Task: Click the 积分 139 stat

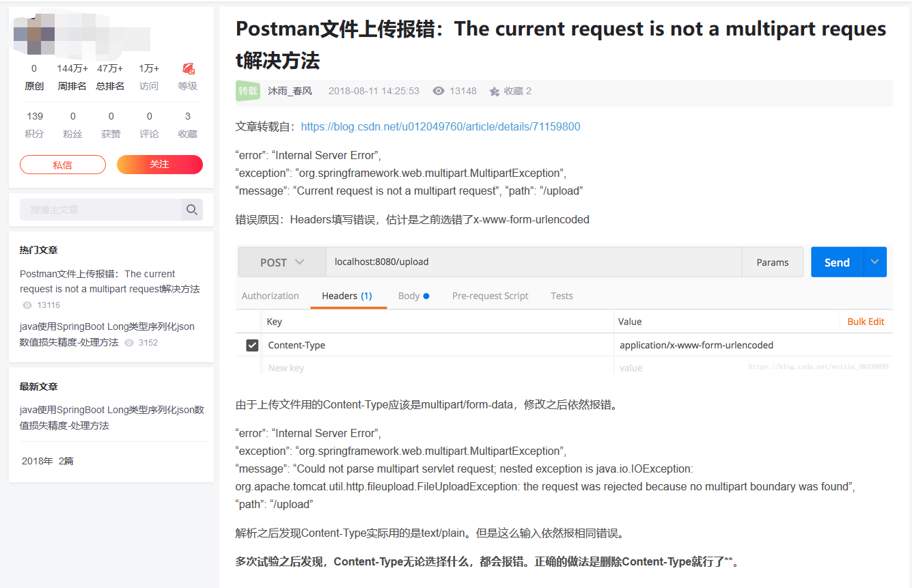Action: point(35,125)
